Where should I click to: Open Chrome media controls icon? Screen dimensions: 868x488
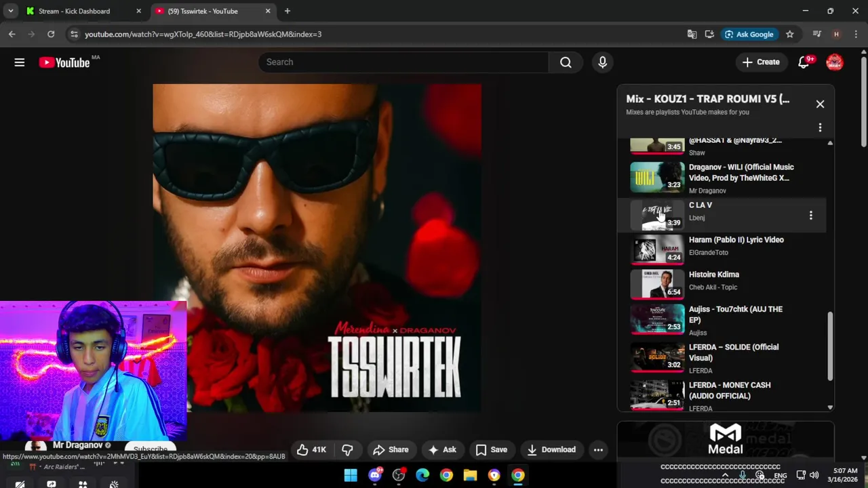pyautogui.click(x=817, y=34)
